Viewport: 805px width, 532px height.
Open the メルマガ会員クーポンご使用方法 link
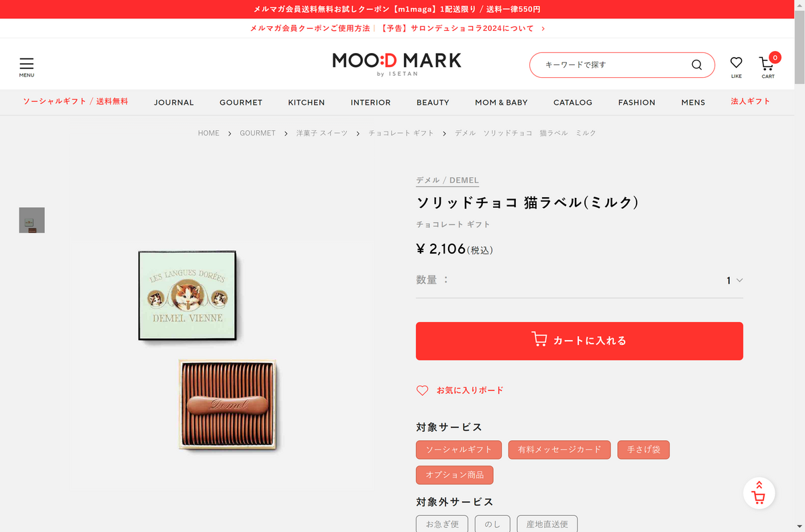coord(310,29)
